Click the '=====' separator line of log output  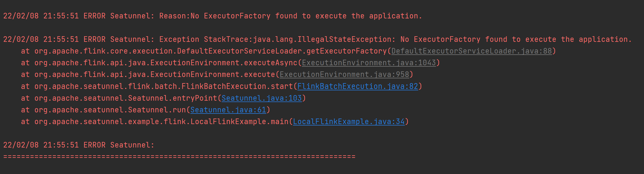coord(179,157)
